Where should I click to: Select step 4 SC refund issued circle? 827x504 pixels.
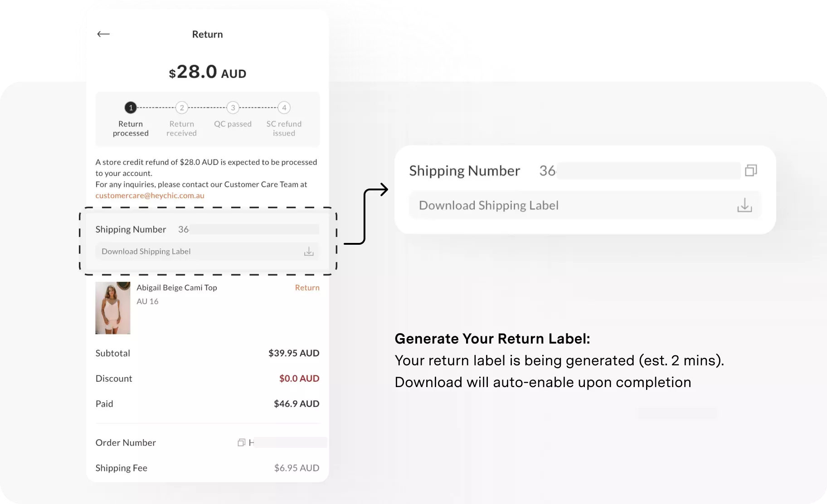pyautogui.click(x=284, y=108)
